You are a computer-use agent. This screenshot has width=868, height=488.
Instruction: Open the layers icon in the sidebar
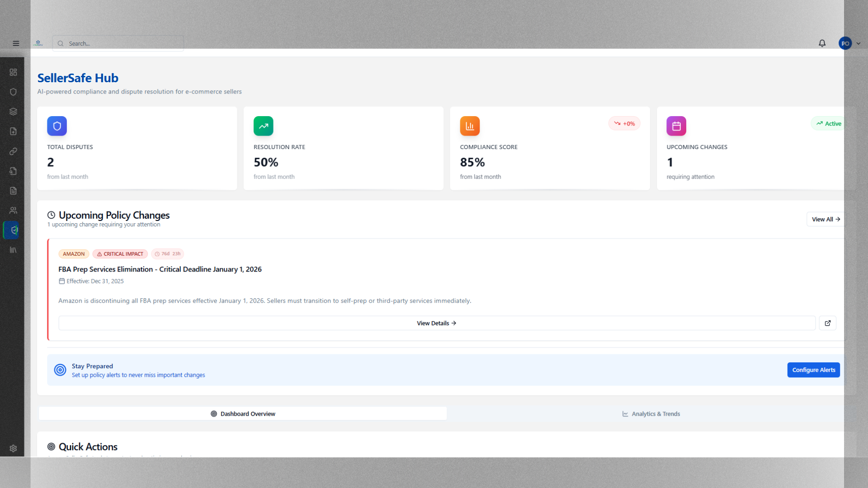pyautogui.click(x=13, y=112)
